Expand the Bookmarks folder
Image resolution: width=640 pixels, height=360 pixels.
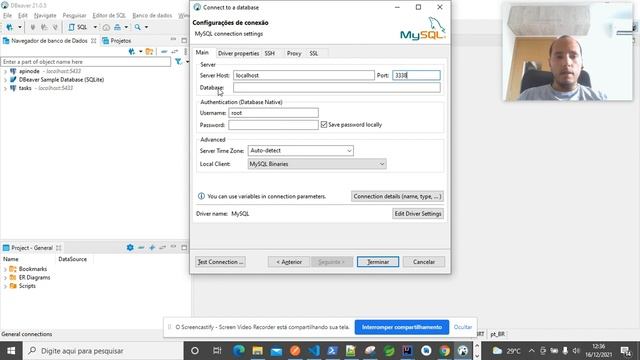[5, 269]
